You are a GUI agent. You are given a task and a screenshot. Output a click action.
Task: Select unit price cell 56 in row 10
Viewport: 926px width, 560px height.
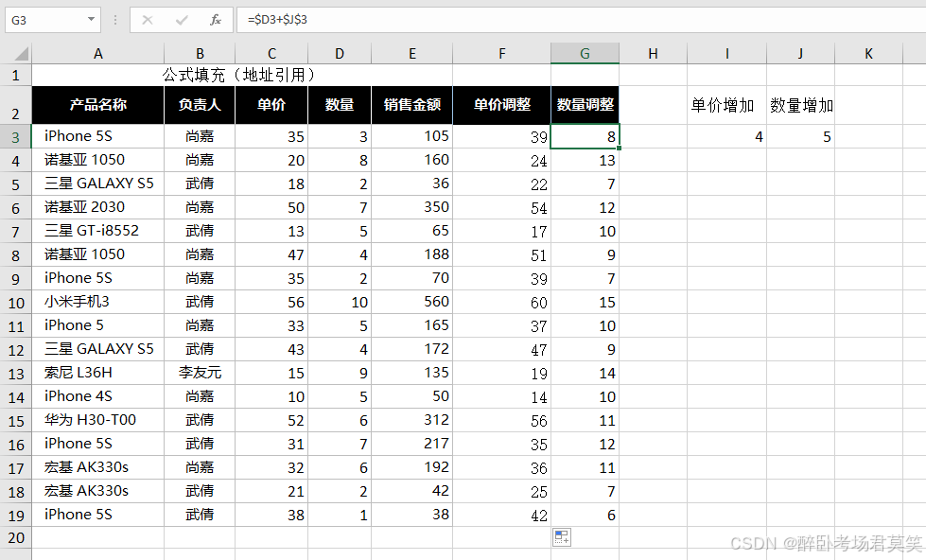coord(271,302)
